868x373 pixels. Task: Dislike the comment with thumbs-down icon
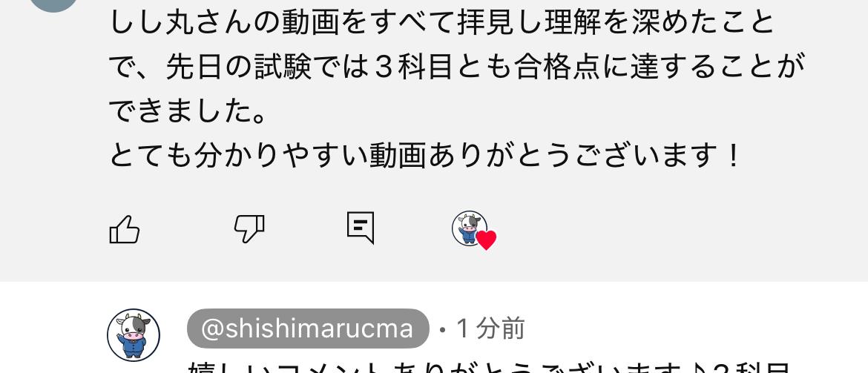pos(249,229)
